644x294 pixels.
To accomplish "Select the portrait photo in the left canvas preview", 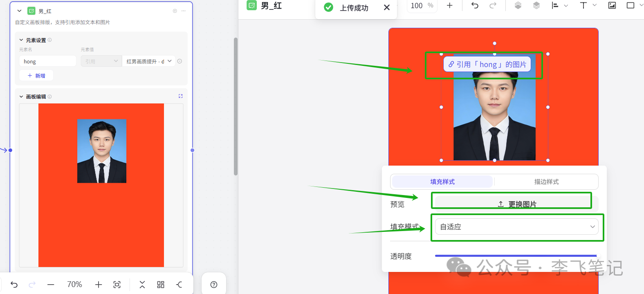I will [102, 151].
